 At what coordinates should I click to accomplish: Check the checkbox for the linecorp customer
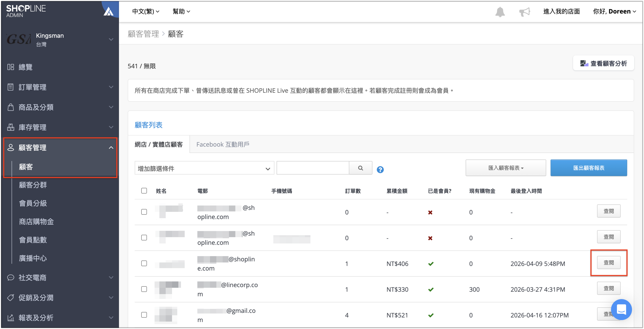point(144,289)
